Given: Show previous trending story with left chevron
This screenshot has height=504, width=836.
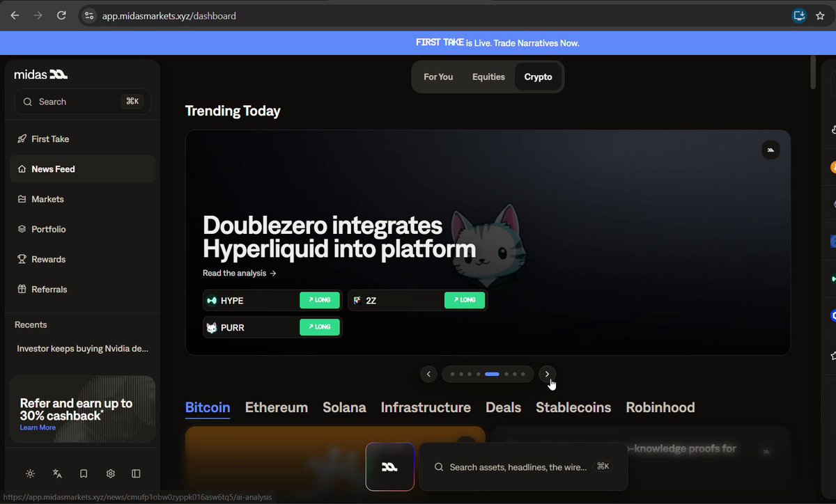Looking at the screenshot, I should 428,374.
